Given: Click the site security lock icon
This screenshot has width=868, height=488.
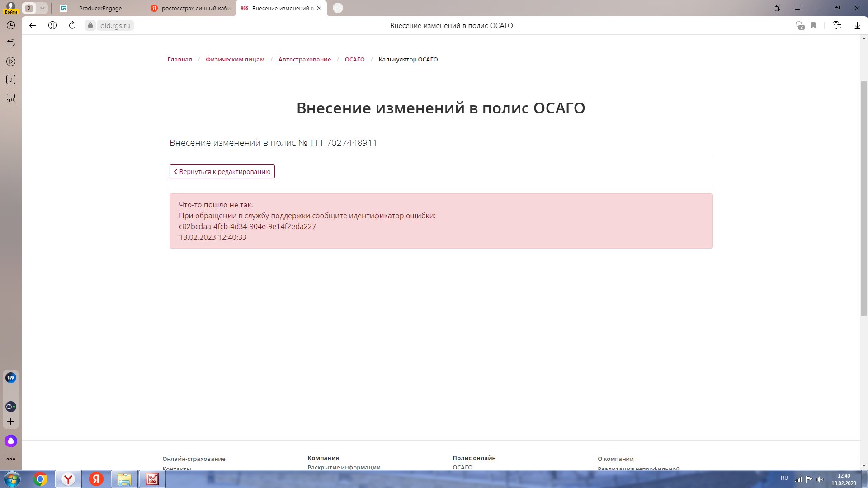Looking at the screenshot, I should click(90, 25).
